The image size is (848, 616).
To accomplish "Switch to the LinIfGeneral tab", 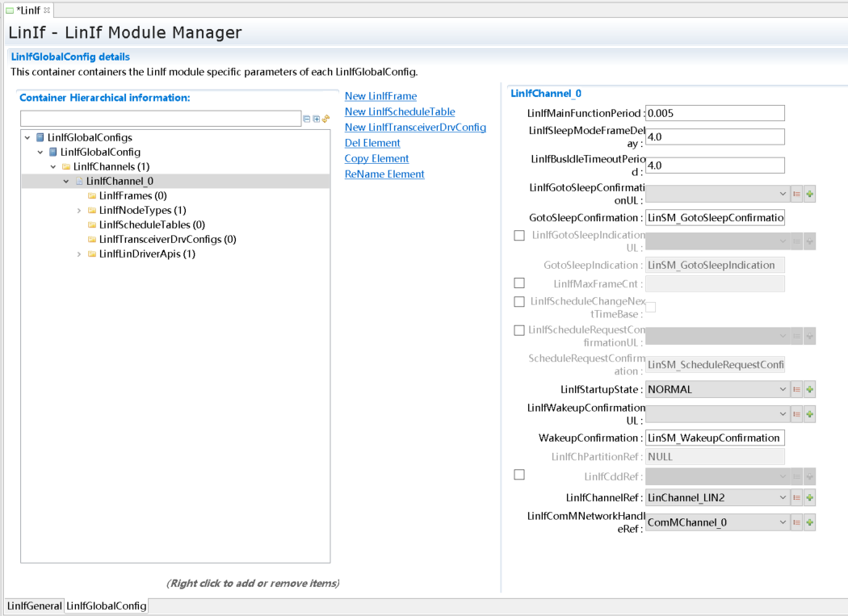I will (x=35, y=606).
